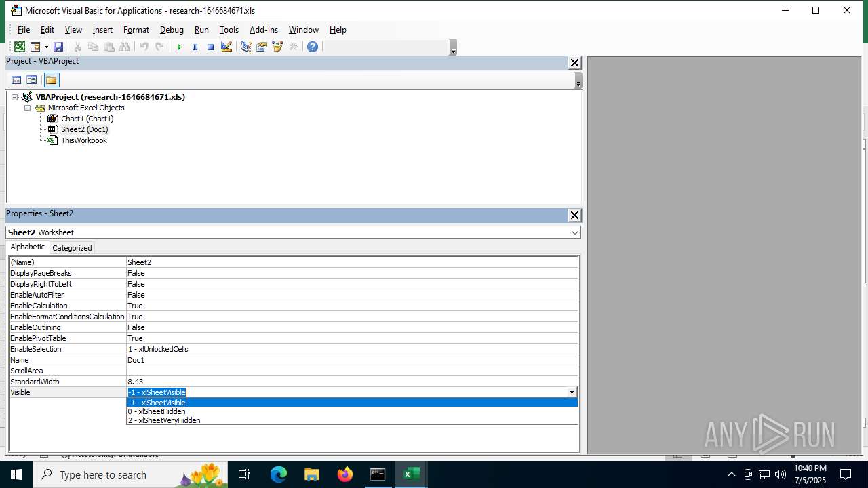Open the Format menu

136,30
